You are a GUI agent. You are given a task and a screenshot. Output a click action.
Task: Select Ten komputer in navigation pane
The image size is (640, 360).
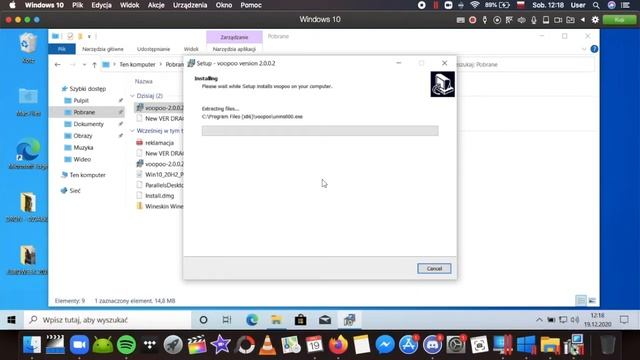pos(87,175)
